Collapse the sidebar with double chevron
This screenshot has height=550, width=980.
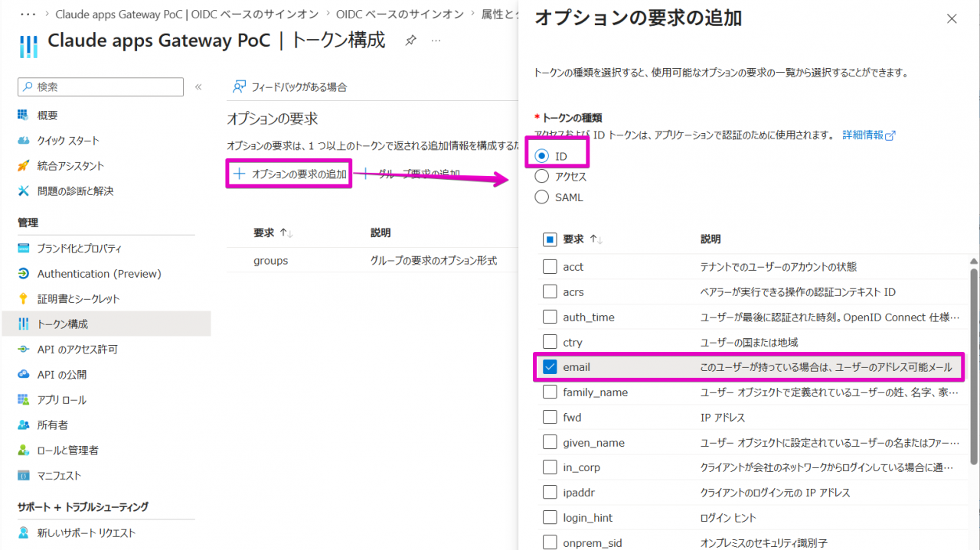point(198,87)
